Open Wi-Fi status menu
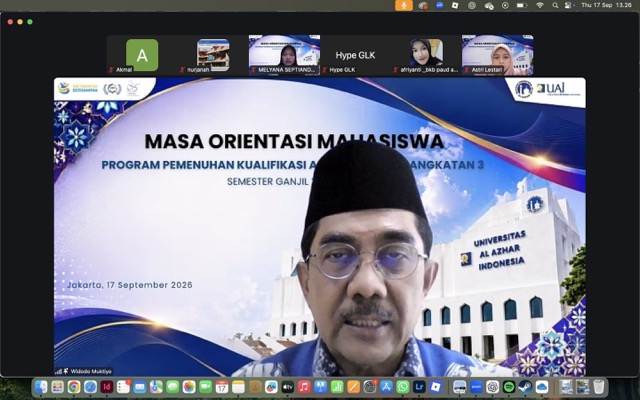640x400 pixels. click(x=540, y=5)
